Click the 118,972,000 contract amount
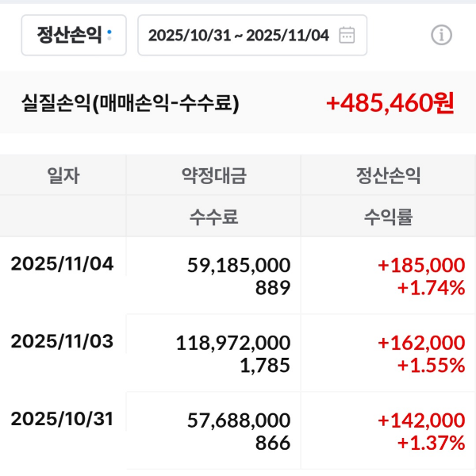 [x=233, y=343]
